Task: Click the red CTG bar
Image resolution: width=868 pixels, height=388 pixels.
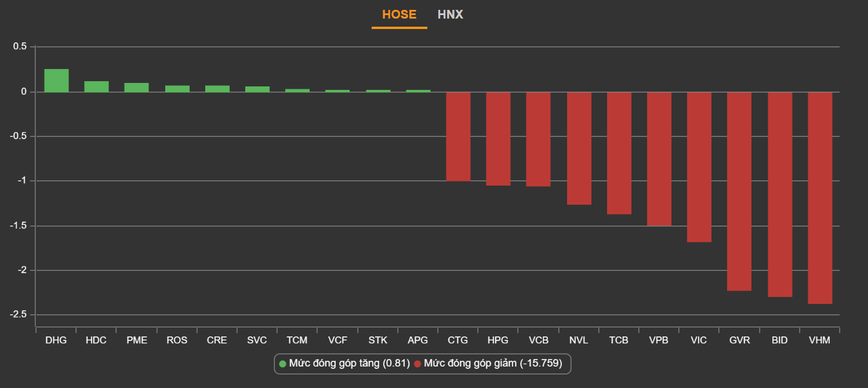Action: 458,136
